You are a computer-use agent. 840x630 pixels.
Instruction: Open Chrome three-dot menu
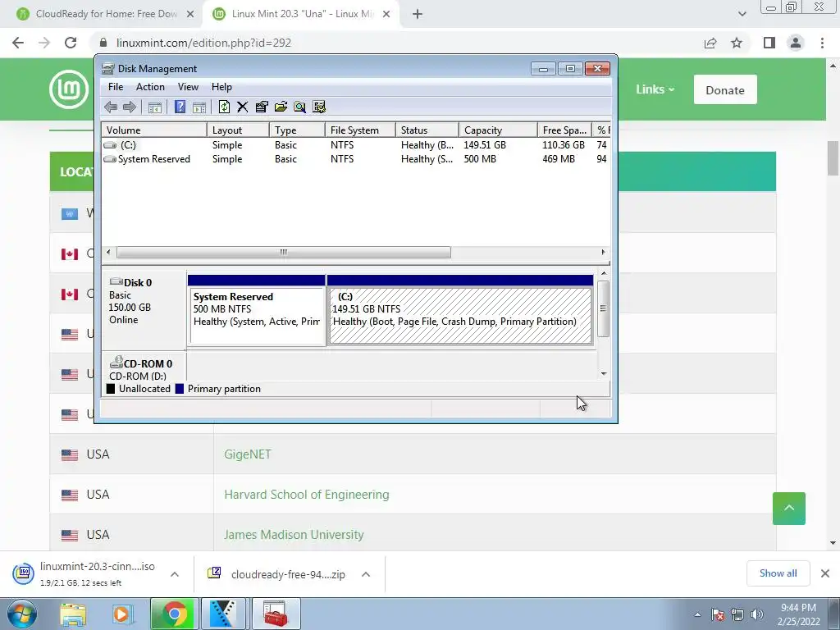point(822,43)
